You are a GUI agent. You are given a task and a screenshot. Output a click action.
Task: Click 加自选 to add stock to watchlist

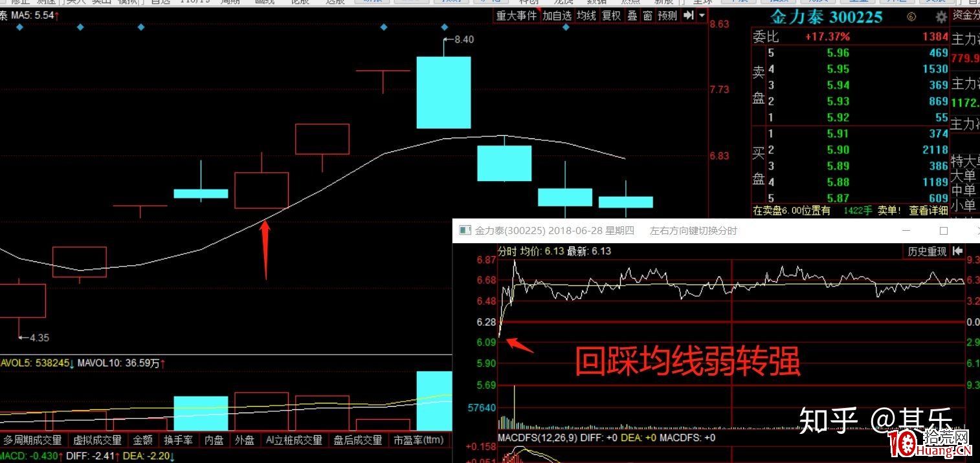(x=558, y=16)
